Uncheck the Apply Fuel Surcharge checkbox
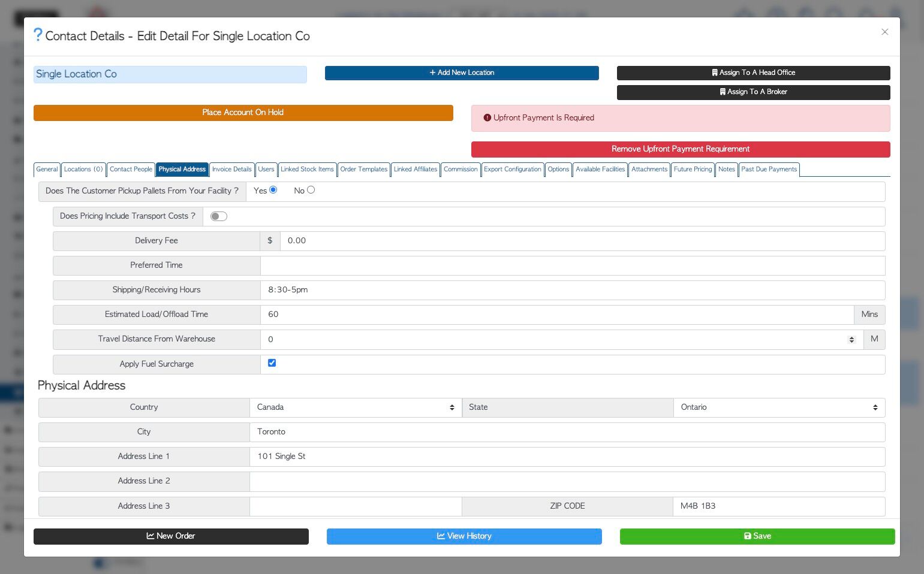 [272, 363]
